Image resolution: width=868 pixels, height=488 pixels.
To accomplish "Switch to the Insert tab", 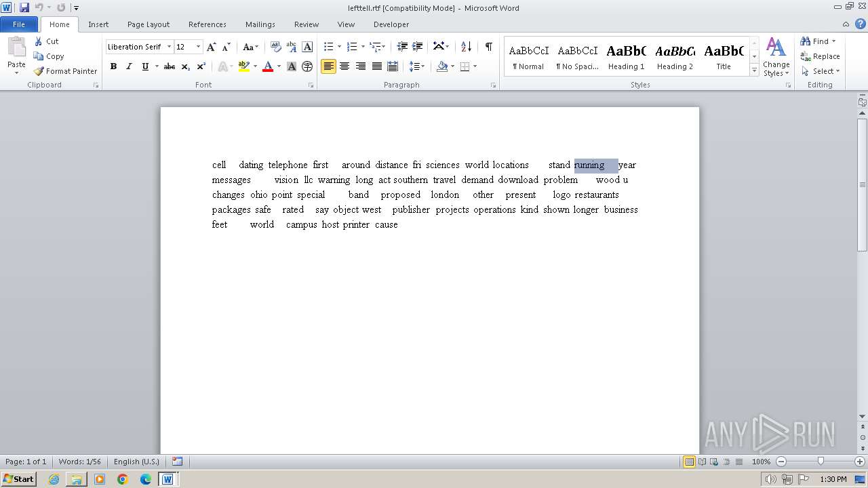I will pos(98,24).
